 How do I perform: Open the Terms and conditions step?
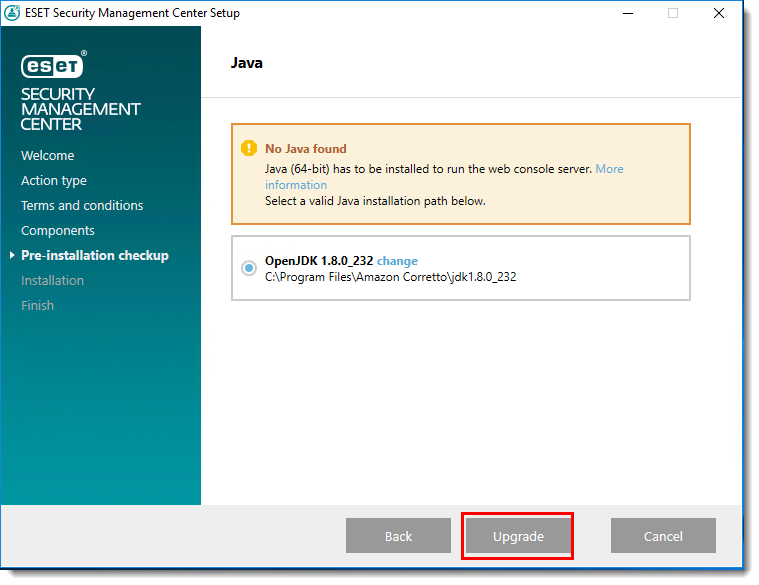click(82, 205)
